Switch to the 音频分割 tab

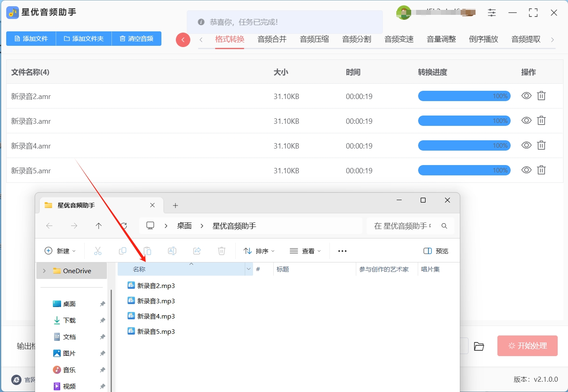click(357, 39)
